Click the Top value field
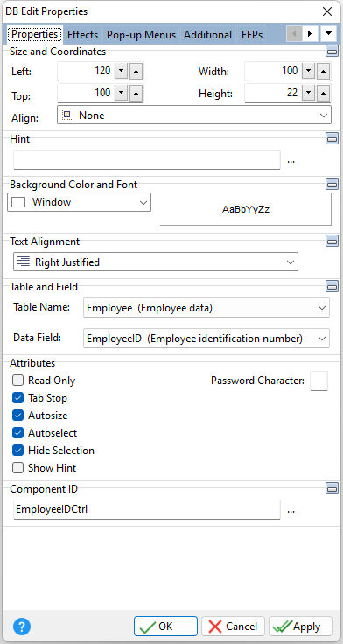The image size is (343, 644). (x=85, y=94)
